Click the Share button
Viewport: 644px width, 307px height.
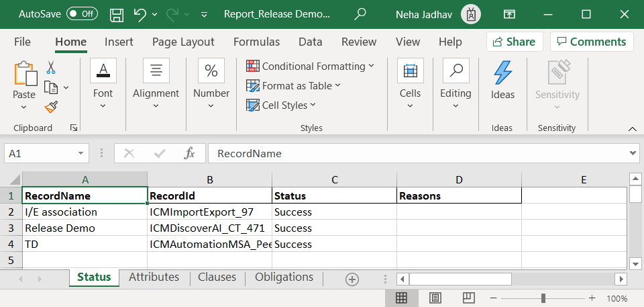514,42
